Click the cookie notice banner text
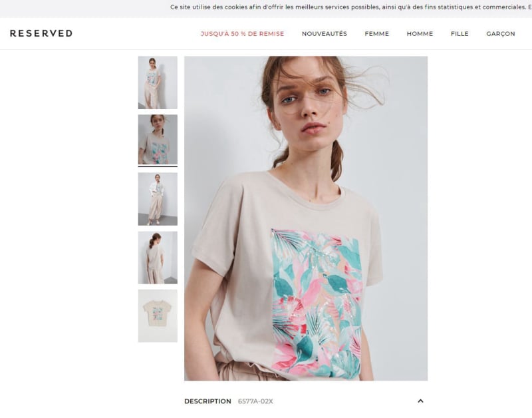Viewport: 532px width, 418px height. [350, 7]
